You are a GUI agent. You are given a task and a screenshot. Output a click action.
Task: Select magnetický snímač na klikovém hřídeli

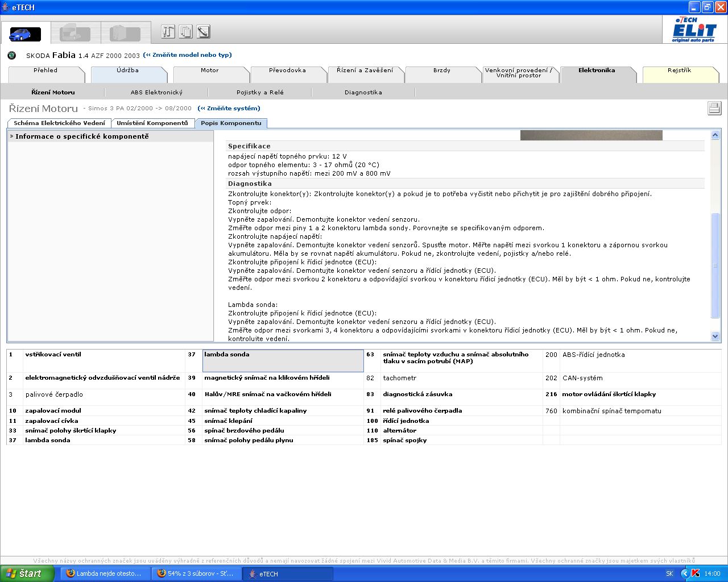tap(267, 377)
